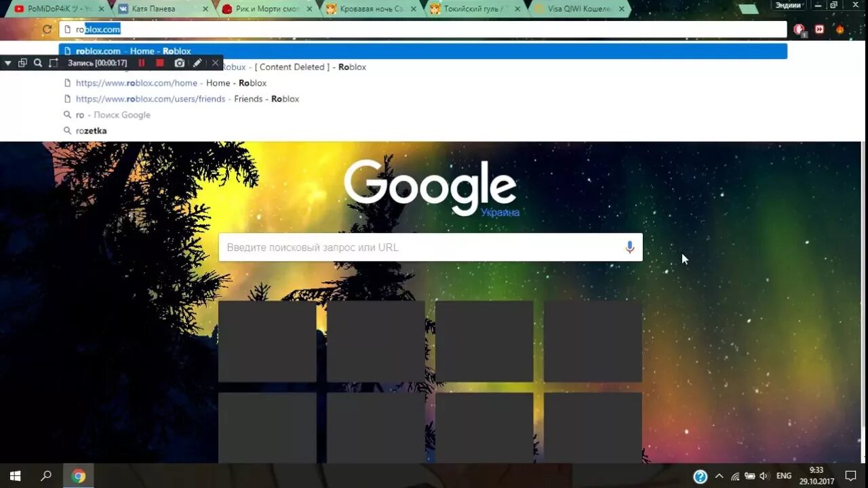This screenshot has width=868, height=488.
Task: Show hidden tray icons with the chevron
Action: [x=719, y=476]
